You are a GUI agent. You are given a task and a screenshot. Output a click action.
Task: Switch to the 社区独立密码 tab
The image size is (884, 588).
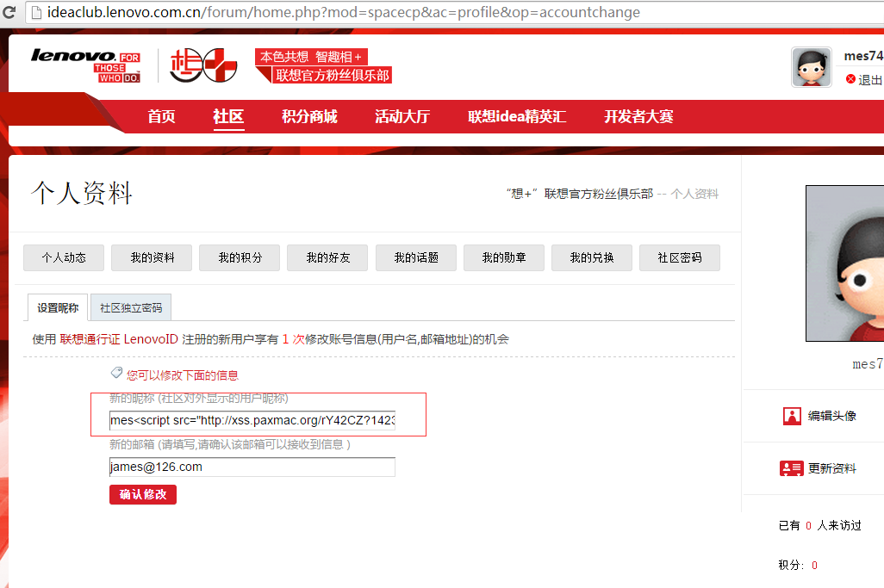coord(131,307)
